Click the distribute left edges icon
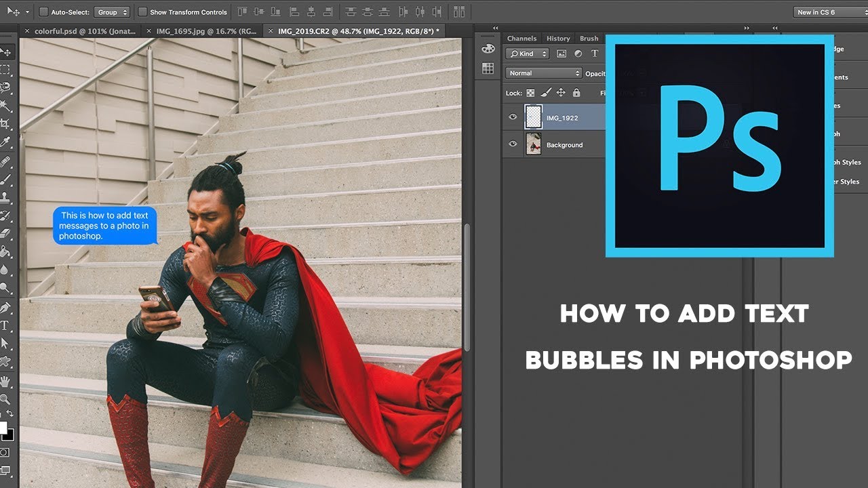868x488 pixels. (405, 12)
